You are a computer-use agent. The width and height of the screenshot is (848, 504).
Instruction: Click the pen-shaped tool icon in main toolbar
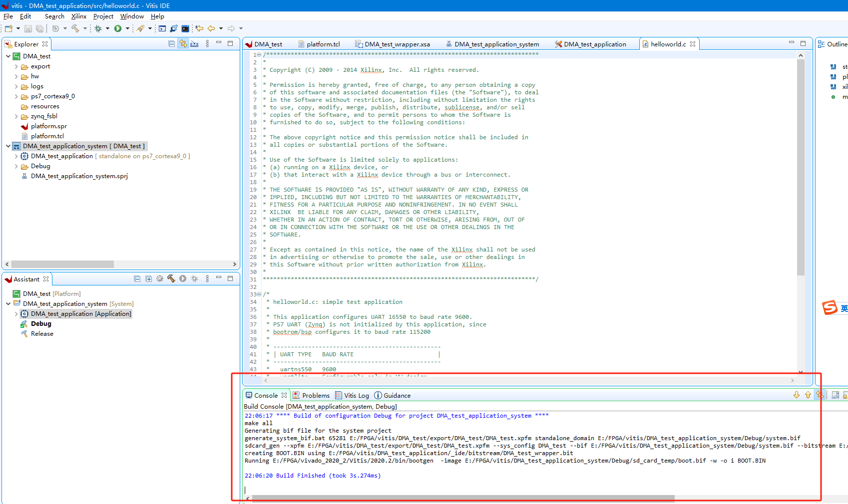click(x=141, y=28)
